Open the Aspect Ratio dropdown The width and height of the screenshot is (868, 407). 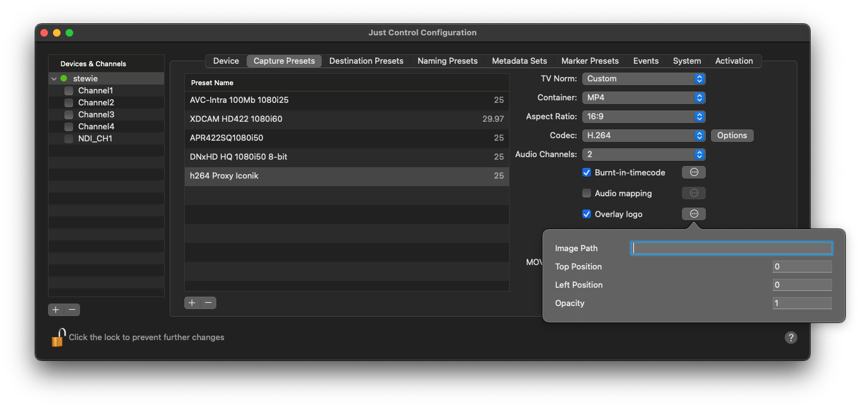[x=643, y=117]
